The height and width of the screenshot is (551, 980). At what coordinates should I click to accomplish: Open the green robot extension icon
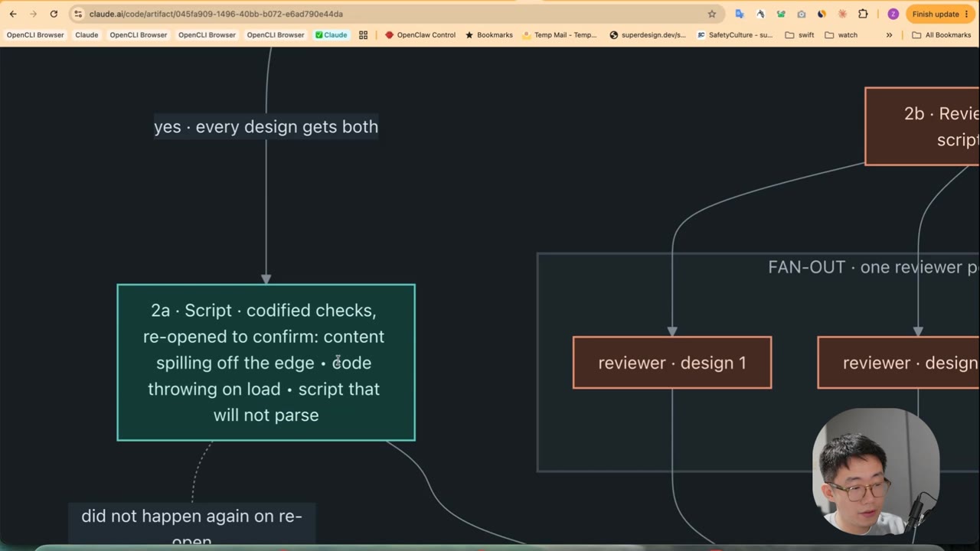781,14
